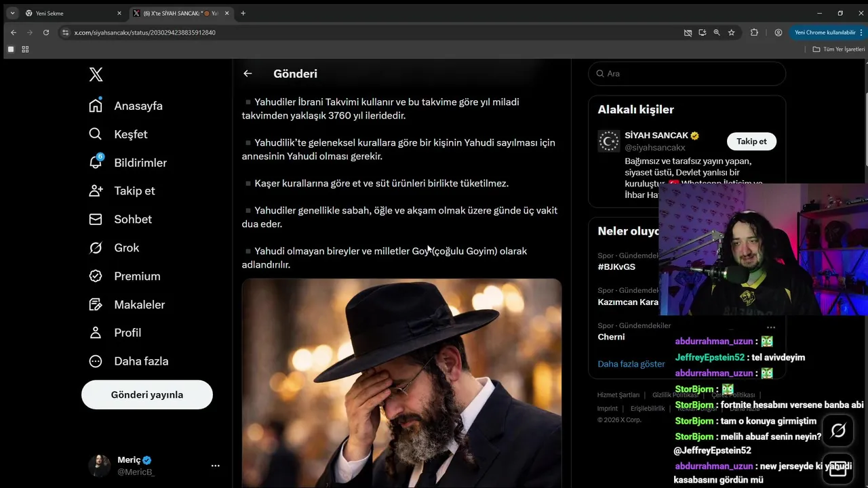
Task: Open Tüm Yer İşaretleri bookmarks folder
Action: 839,49
